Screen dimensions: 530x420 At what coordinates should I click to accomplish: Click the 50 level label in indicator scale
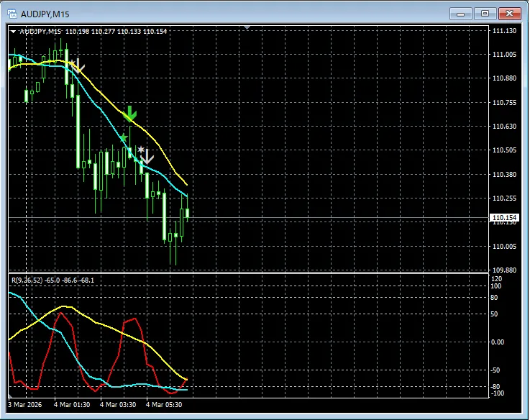pyautogui.click(x=494, y=314)
